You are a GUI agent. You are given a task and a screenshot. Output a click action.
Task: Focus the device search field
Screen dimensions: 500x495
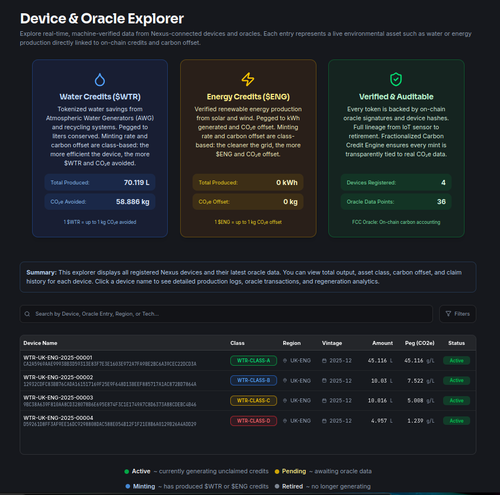(x=226, y=314)
